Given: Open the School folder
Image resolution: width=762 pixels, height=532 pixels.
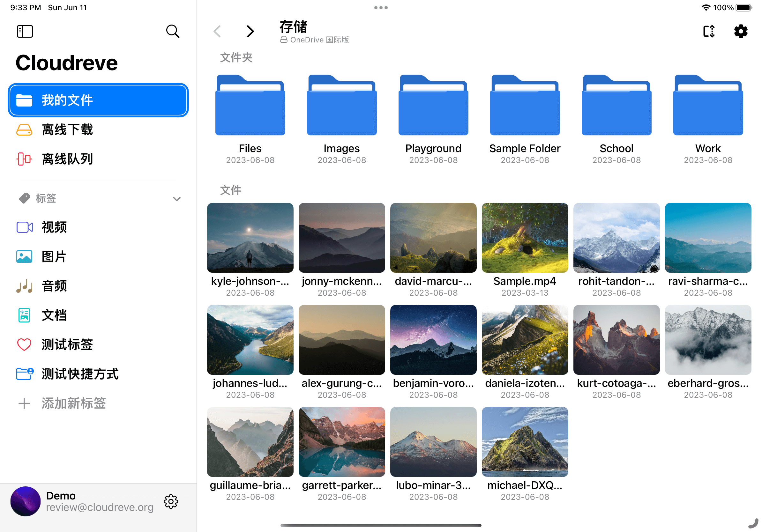Looking at the screenshot, I should point(616,105).
